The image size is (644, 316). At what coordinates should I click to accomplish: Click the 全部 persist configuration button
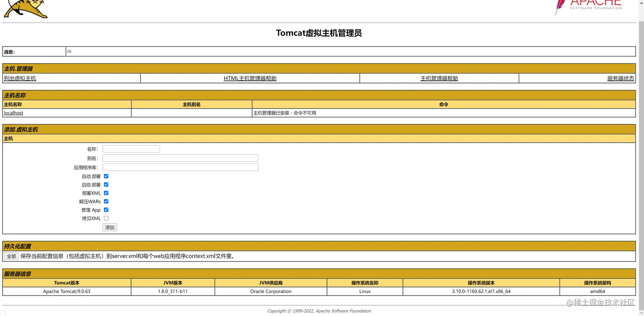pos(11,256)
